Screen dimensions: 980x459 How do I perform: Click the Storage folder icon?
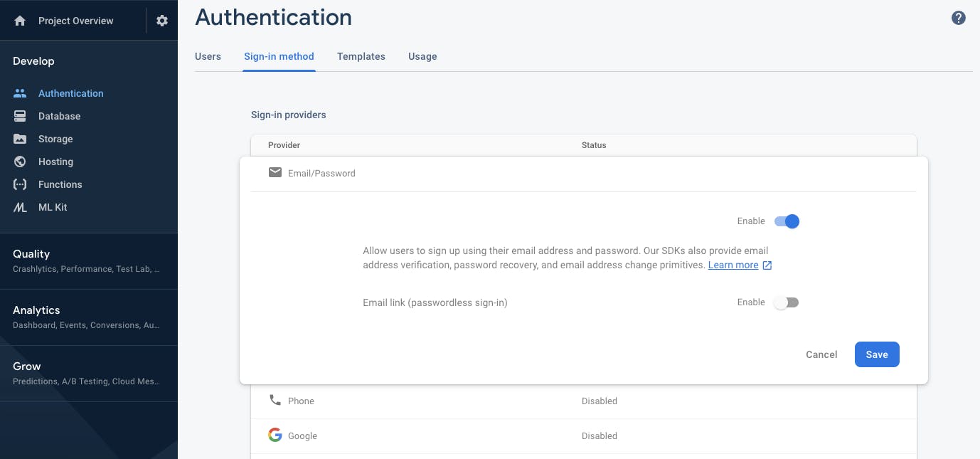[x=20, y=139]
